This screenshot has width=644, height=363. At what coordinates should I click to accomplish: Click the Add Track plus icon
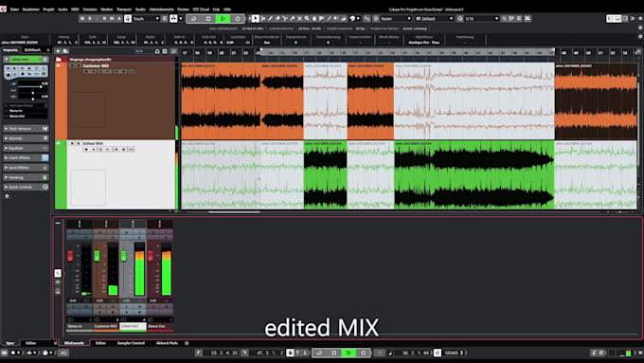tap(58, 51)
